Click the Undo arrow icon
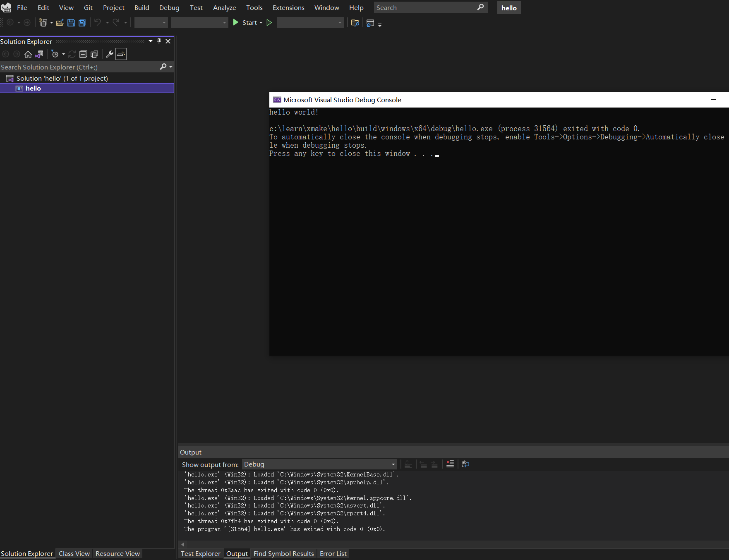The image size is (729, 560). tap(98, 22)
